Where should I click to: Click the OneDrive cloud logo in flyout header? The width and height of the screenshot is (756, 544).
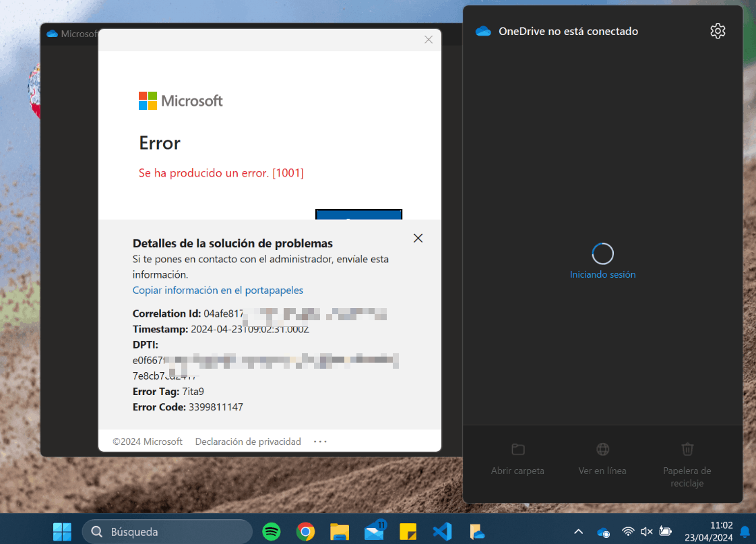tap(483, 32)
